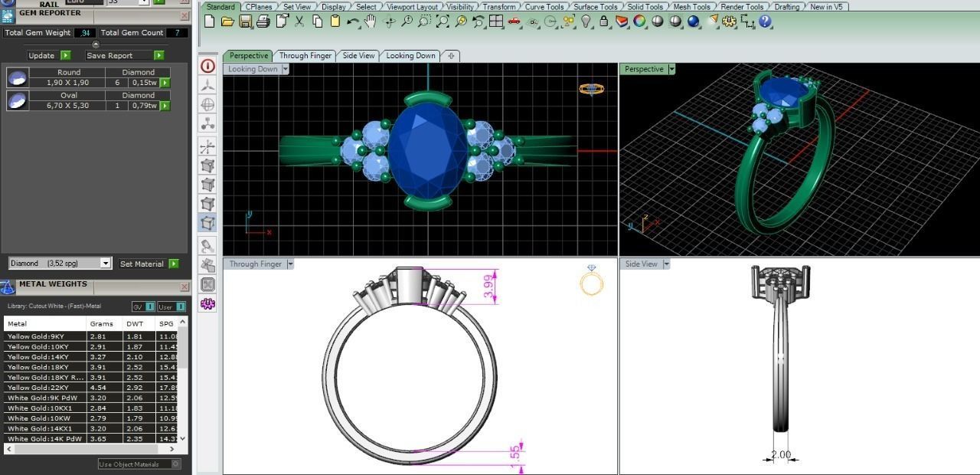Open the Through Finger viewport menu arrow
Image resolution: width=980 pixels, height=475 pixels.
point(290,264)
